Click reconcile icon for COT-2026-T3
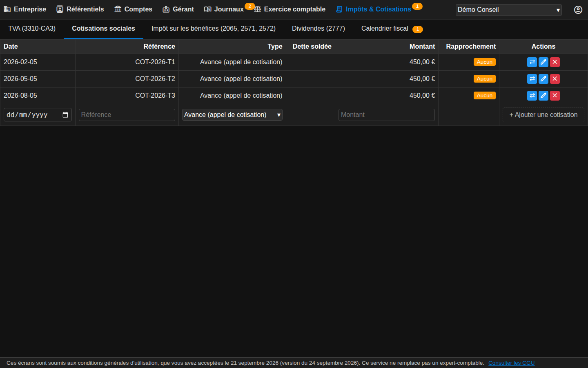The height and width of the screenshot is (368, 588). 532,96
